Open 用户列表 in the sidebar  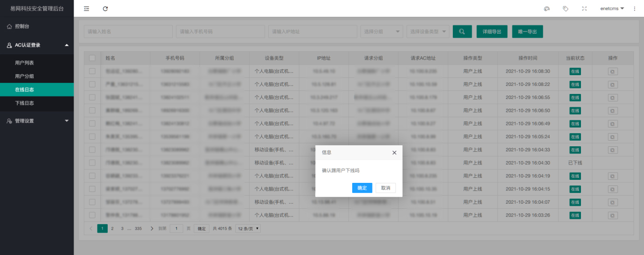point(24,63)
